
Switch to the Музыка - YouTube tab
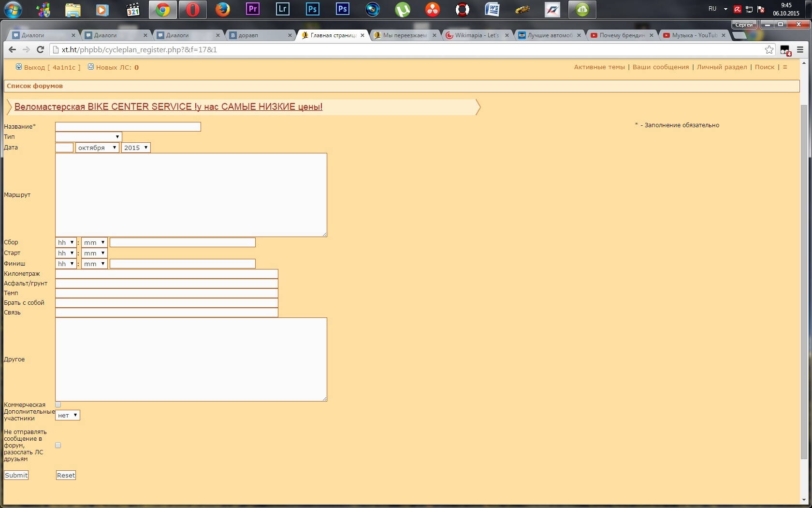pos(694,35)
